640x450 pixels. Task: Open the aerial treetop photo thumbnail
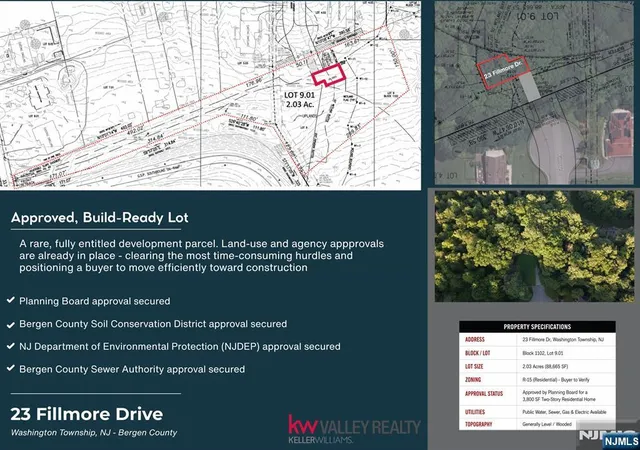(534, 246)
